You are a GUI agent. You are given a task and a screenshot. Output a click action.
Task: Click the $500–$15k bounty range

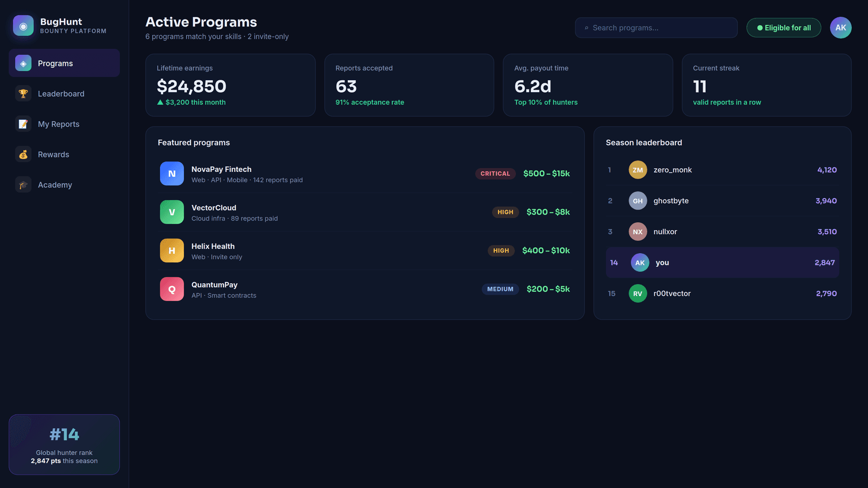[546, 174]
